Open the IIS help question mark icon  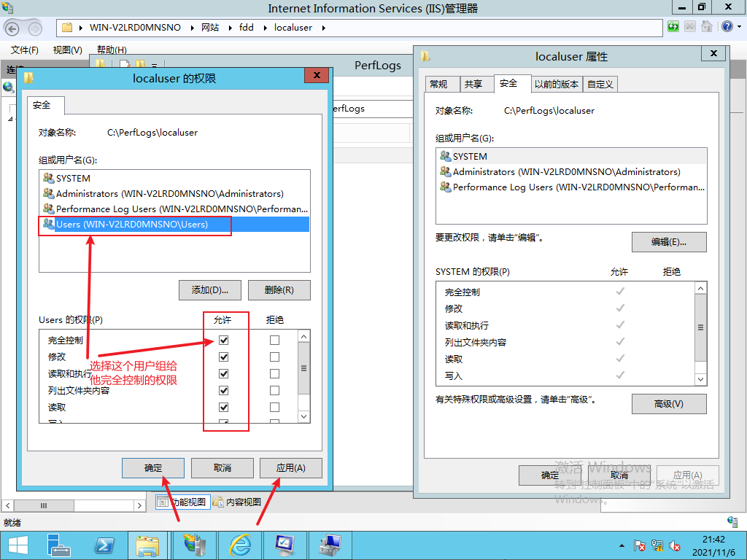coord(727,27)
